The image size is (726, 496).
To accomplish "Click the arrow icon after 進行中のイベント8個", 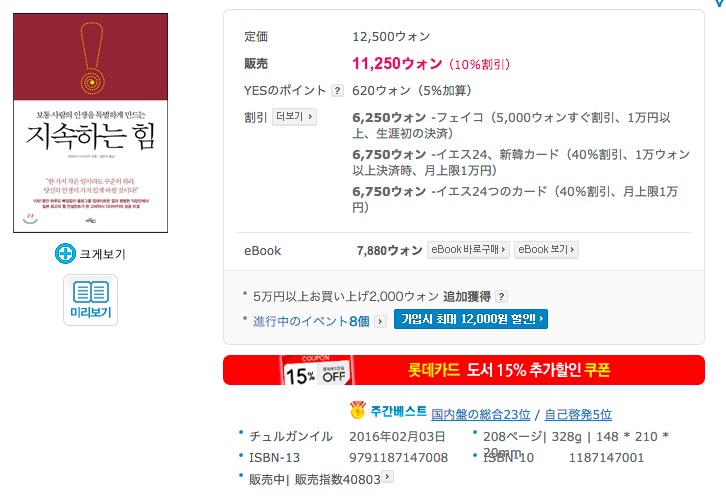I will tap(380, 321).
